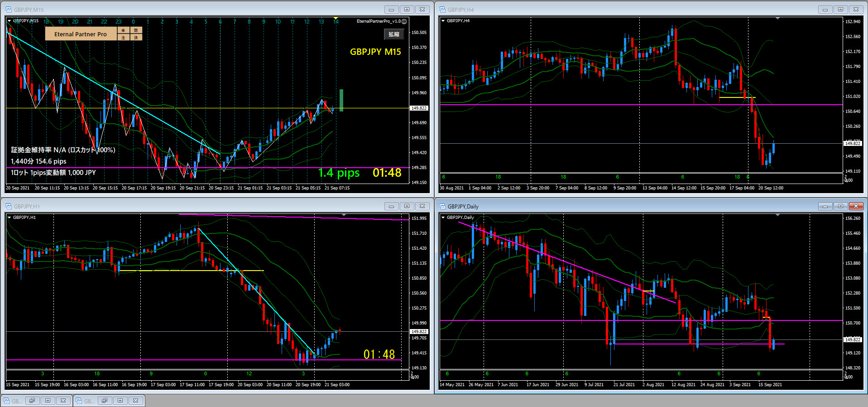Click the 開 button in Eternal Partner Pro panel

[x=136, y=30]
